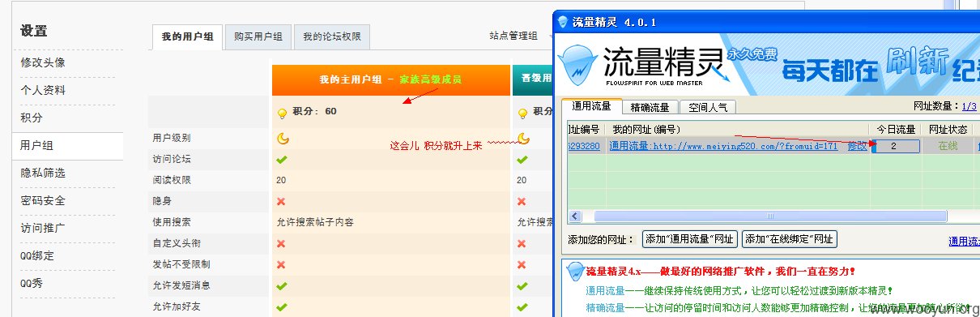Click the 在线 status of the URL row
The image size is (980, 317).
[x=948, y=146]
